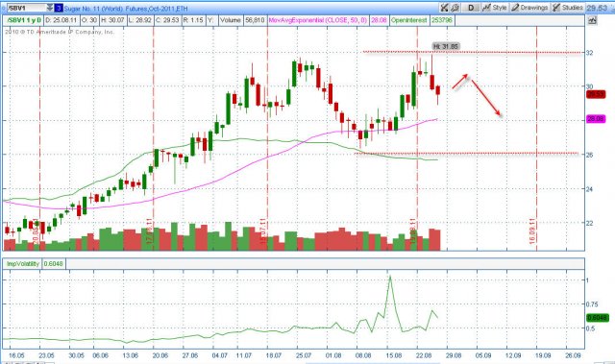Open the Style menu
This screenshot has width=615, height=364.
click(x=495, y=8)
